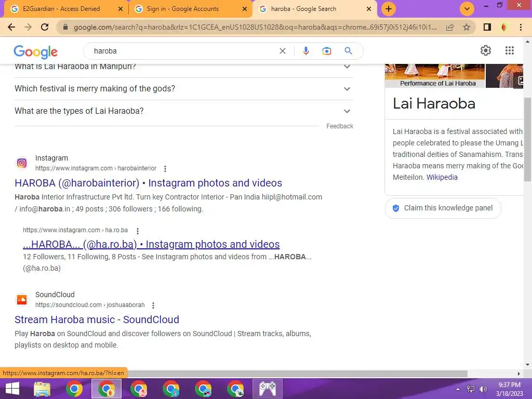
Task: Open File Explorer from the taskbar
Action: (42, 389)
